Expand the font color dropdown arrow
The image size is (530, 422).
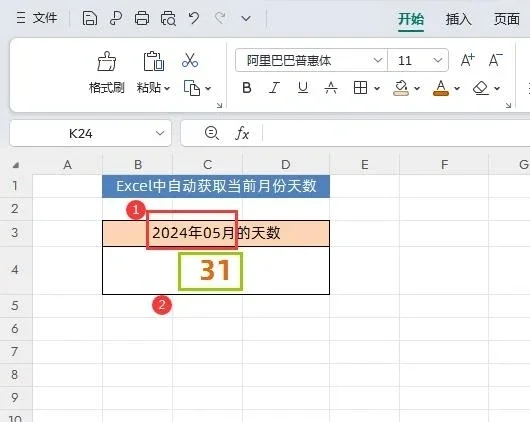click(457, 89)
